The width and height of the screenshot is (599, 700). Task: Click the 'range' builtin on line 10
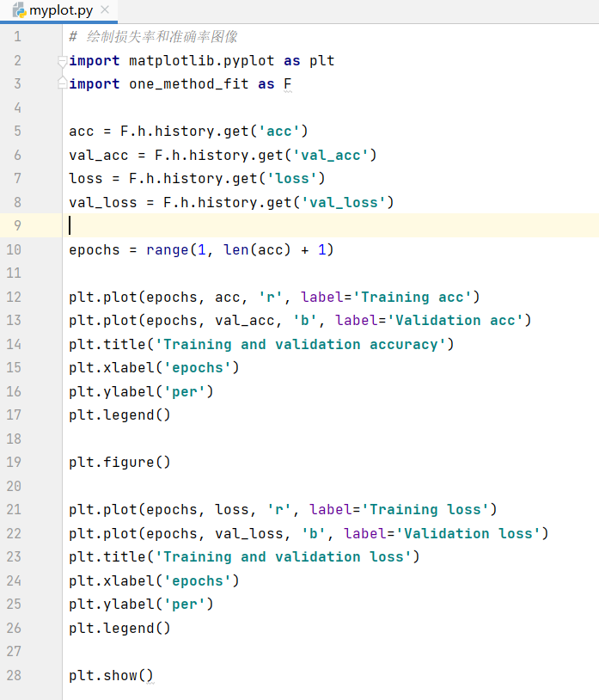[x=168, y=249]
